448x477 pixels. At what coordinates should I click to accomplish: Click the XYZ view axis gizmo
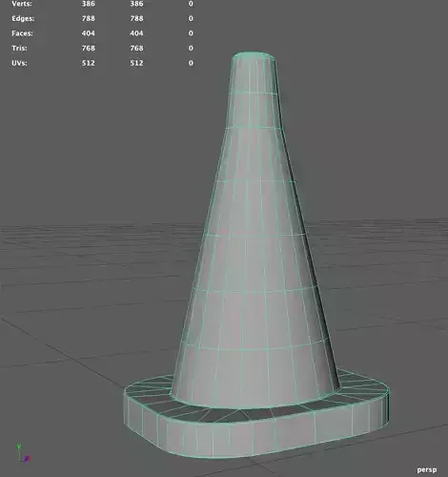coord(23,453)
